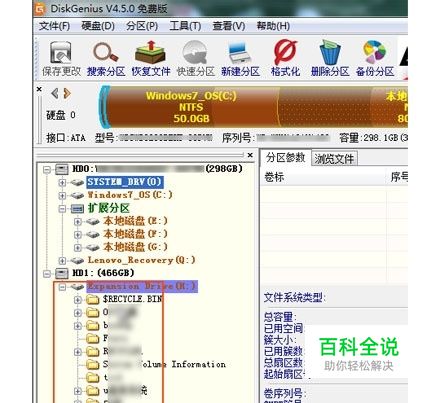Viewport: 440px width, 403px height.
Task: Select SYSTEM_DRV(0) in the tree
Action: [x=125, y=182]
